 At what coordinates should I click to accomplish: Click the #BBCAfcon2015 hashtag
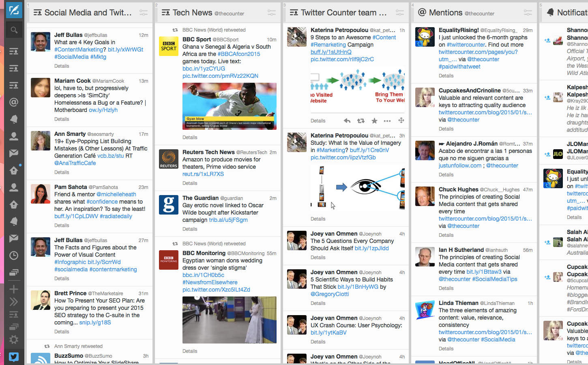click(239, 54)
